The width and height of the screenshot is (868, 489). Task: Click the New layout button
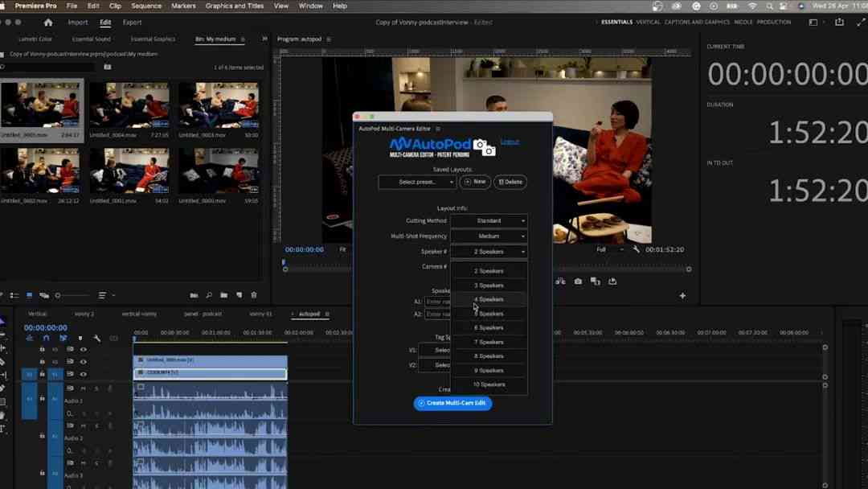click(x=475, y=183)
